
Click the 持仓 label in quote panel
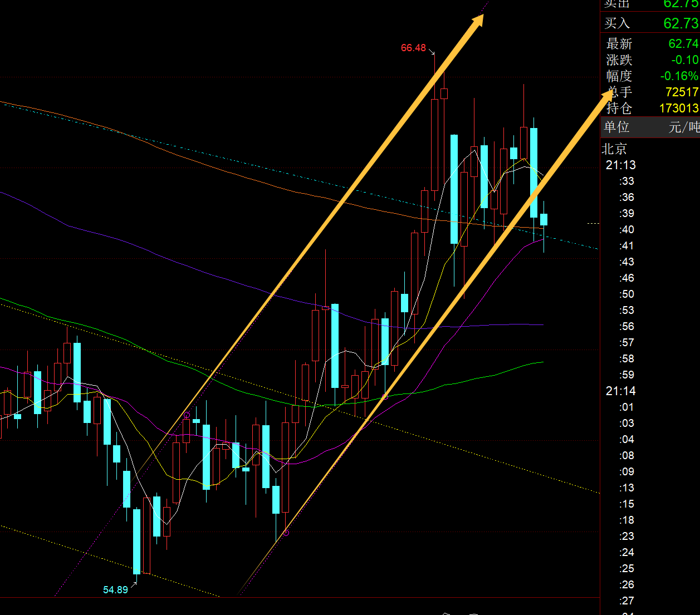click(x=619, y=108)
